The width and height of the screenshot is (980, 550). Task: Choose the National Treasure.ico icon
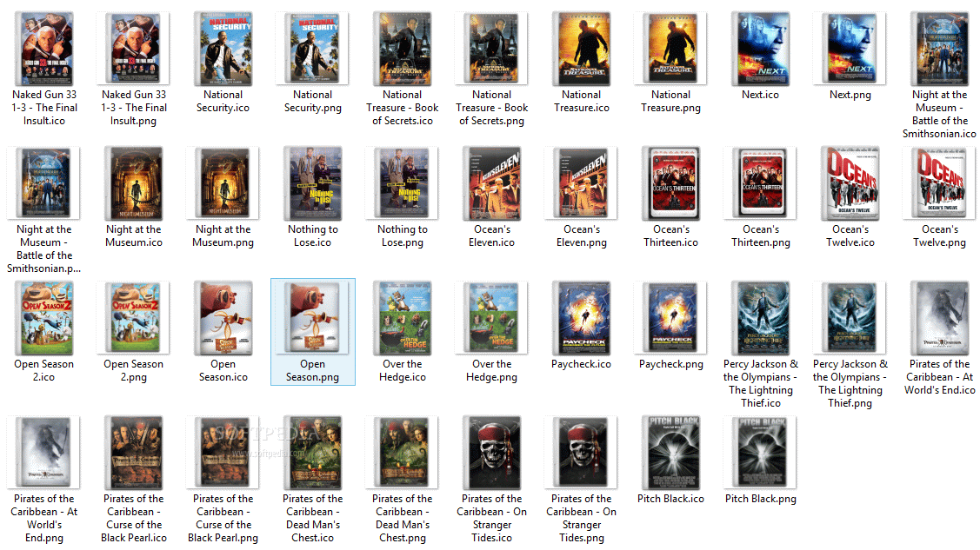tap(581, 49)
